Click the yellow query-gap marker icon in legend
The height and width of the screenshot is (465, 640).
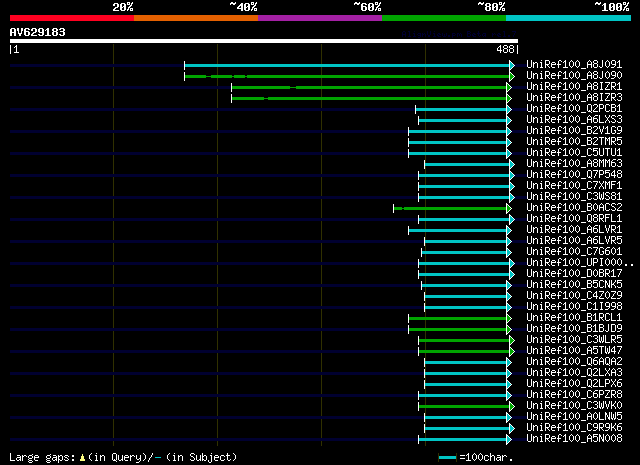click(82, 458)
